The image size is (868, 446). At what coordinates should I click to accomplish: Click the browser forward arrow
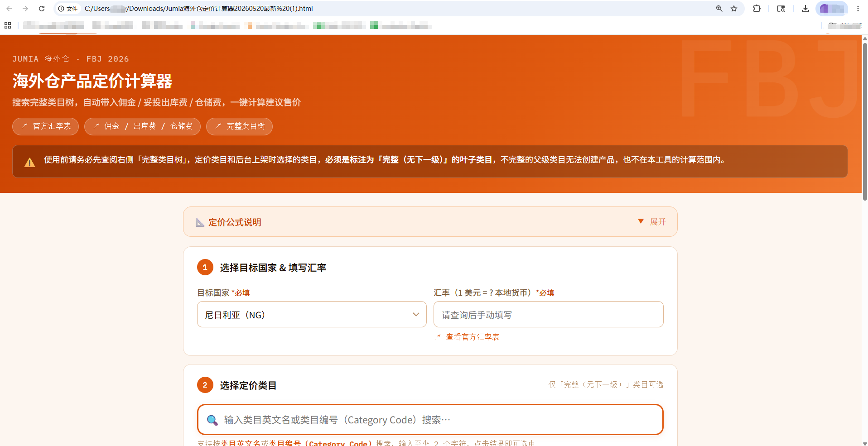25,9
